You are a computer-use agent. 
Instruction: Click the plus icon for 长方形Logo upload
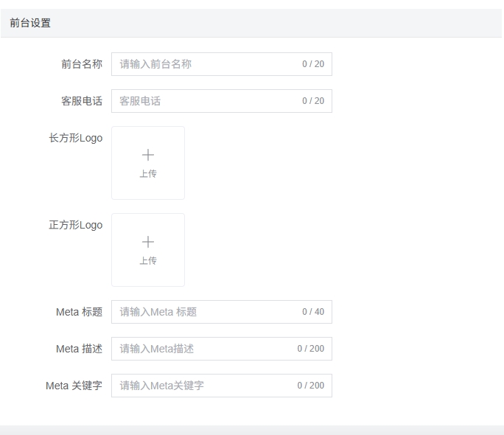tap(148, 155)
